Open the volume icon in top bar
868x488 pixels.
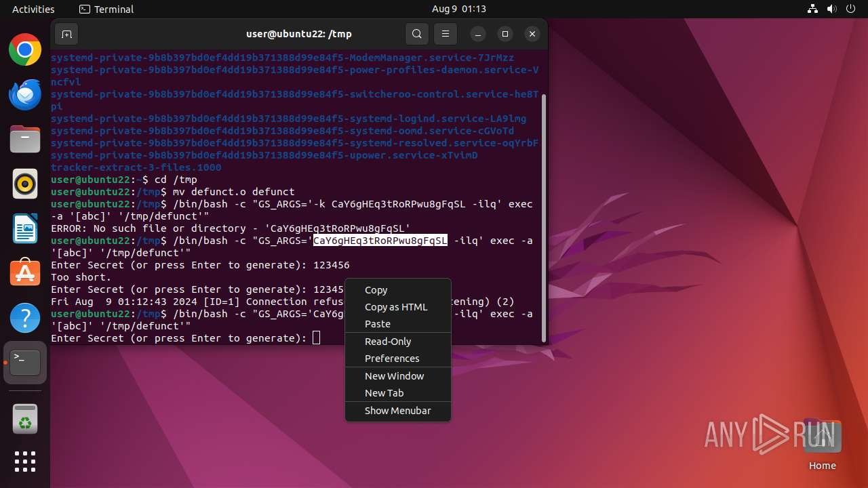pyautogui.click(x=832, y=9)
